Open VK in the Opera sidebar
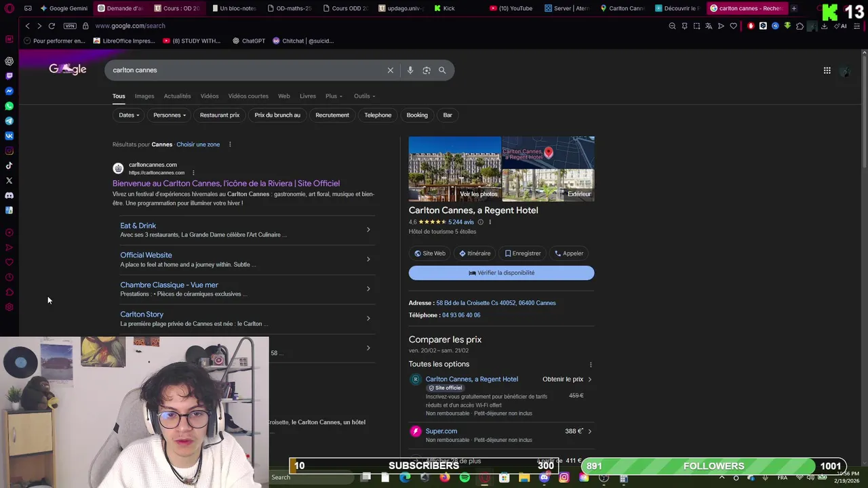This screenshot has height=488, width=868. (9, 136)
